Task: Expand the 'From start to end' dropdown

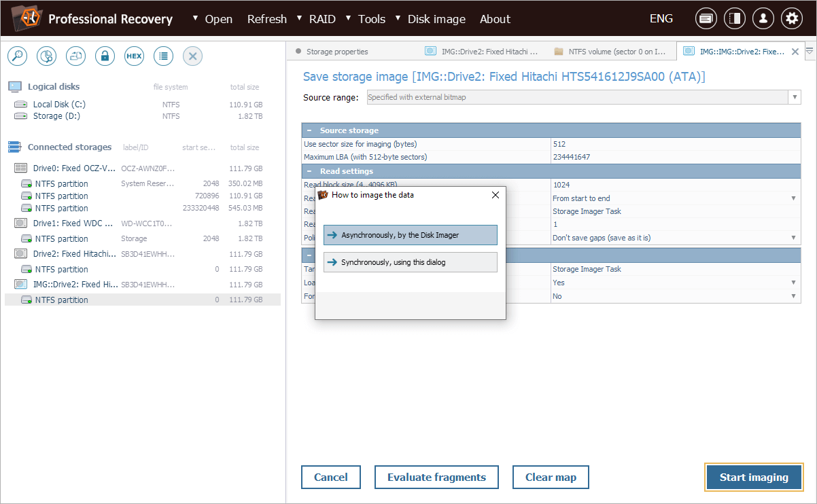Action: click(x=793, y=198)
